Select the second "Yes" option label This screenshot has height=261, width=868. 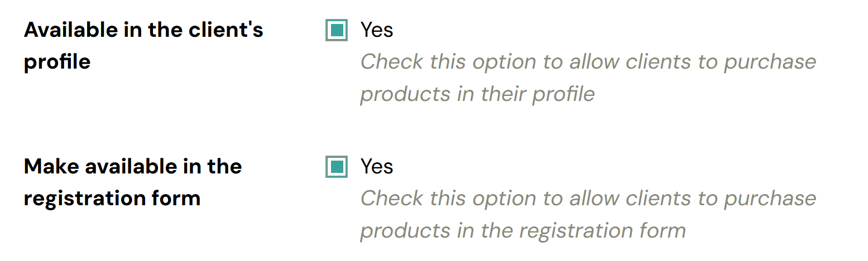click(377, 167)
